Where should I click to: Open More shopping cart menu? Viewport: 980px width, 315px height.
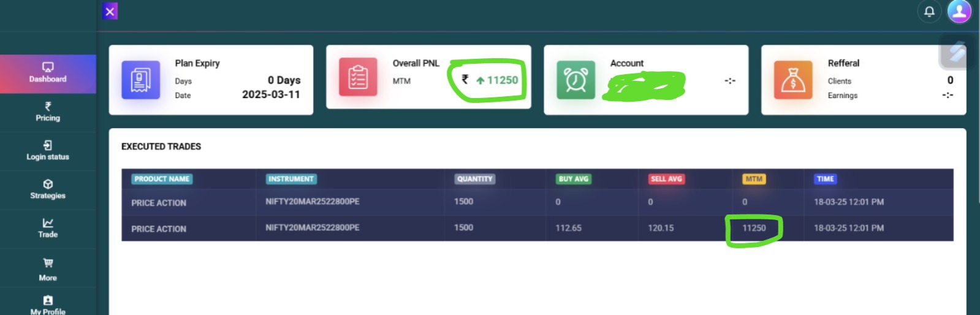pyautogui.click(x=48, y=270)
